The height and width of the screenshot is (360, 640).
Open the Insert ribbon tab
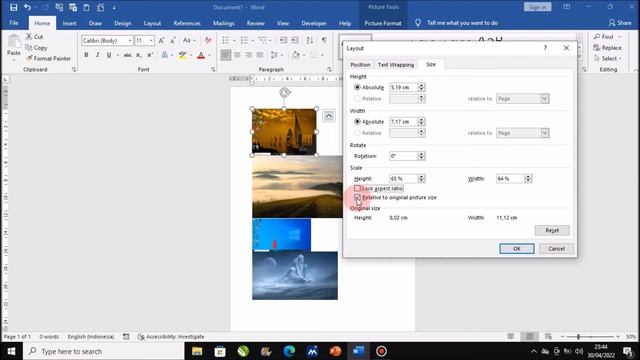coord(69,23)
